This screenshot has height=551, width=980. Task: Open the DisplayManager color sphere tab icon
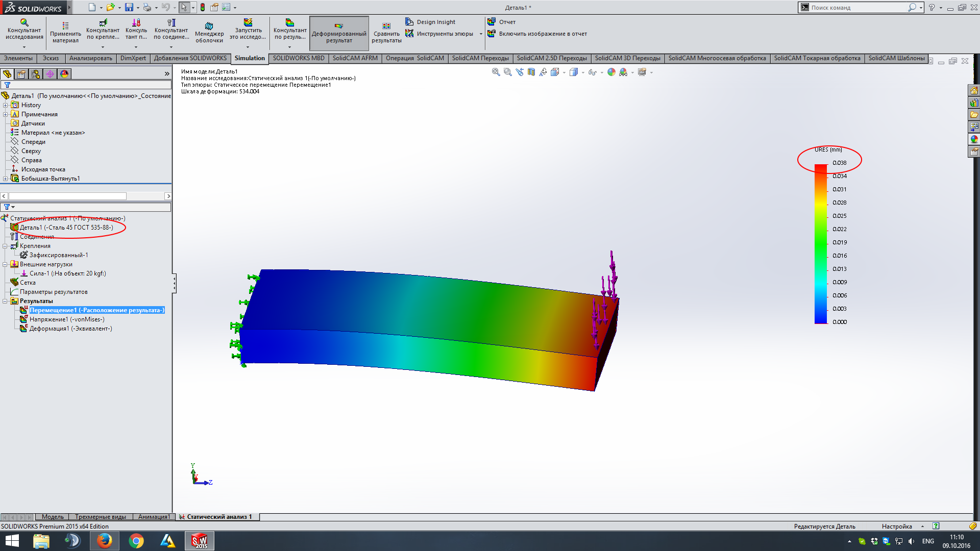pyautogui.click(x=64, y=74)
